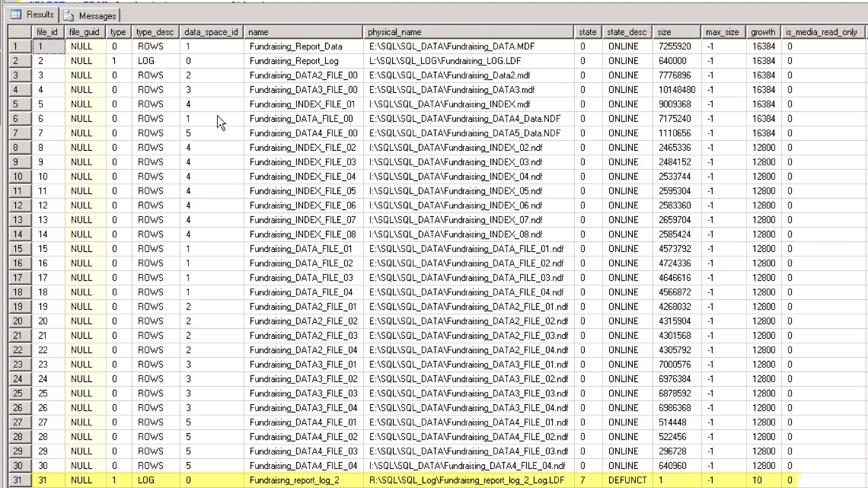868x488 pixels.
Task: Click the file_id column header
Action: 47,32
